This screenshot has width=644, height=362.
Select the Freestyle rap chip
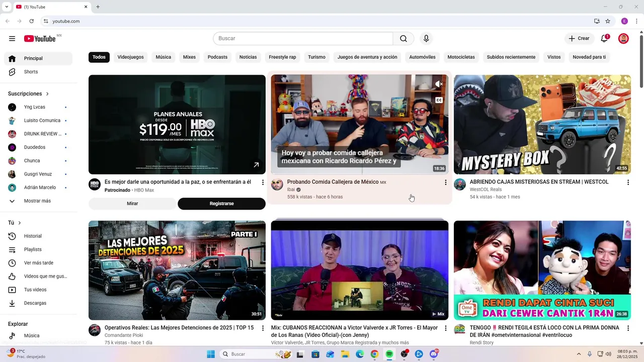[x=282, y=57]
